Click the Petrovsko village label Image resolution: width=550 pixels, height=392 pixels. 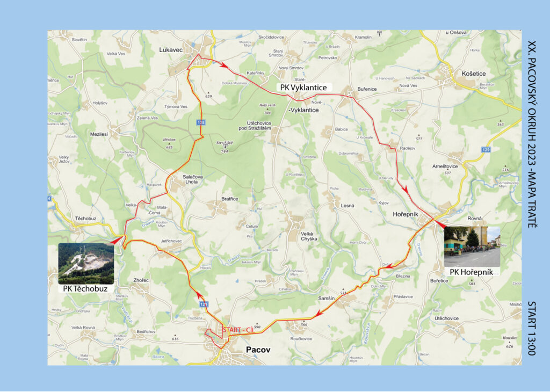[x=328, y=57]
